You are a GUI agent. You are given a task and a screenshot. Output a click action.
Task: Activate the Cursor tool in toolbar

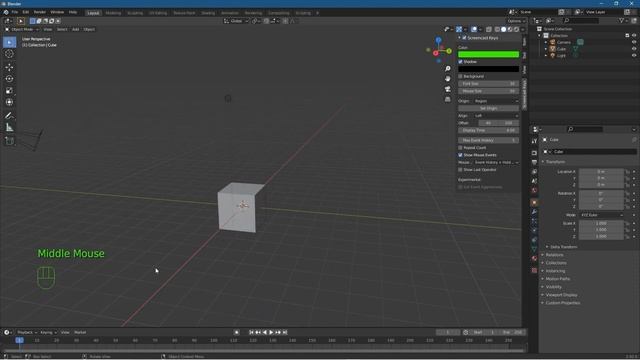pyautogui.click(x=9, y=54)
